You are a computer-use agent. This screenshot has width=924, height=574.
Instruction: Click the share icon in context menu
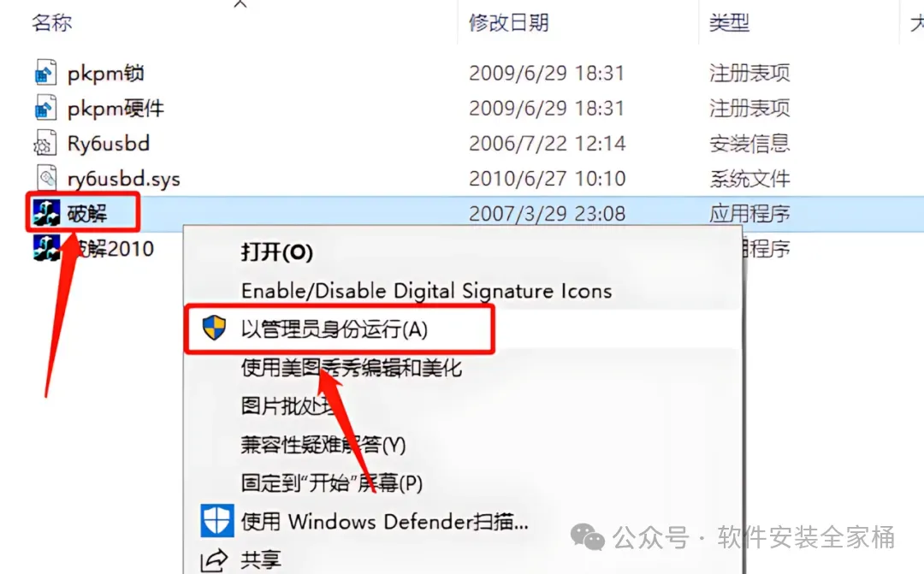click(x=214, y=559)
